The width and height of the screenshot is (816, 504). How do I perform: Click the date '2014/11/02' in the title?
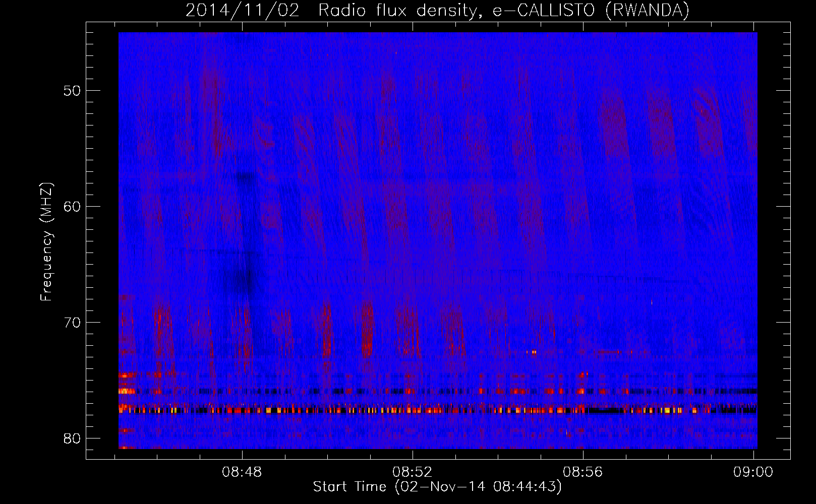click(x=242, y=11)
